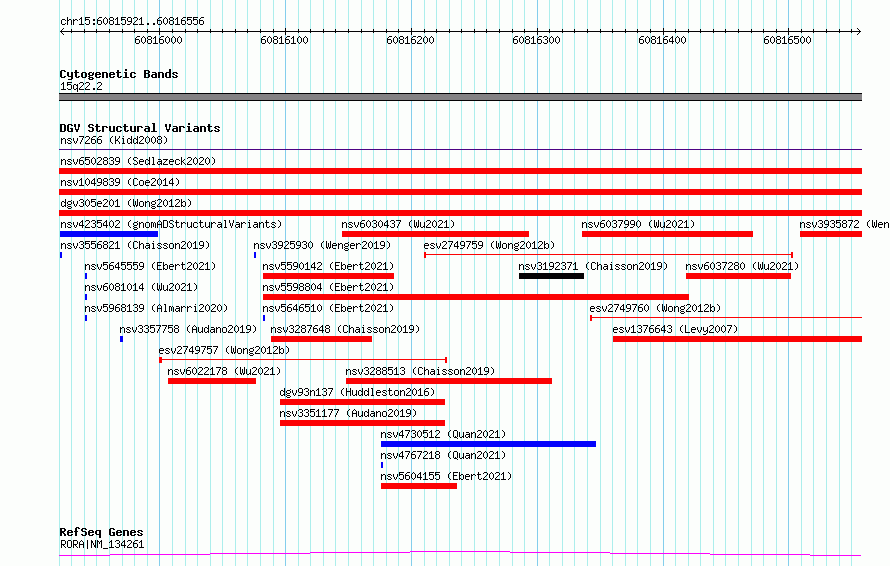890x566 pixels.
Task: Open nsv6037280 (Wu2021) label
Action: pyautogui.click(x=742, y=266)
